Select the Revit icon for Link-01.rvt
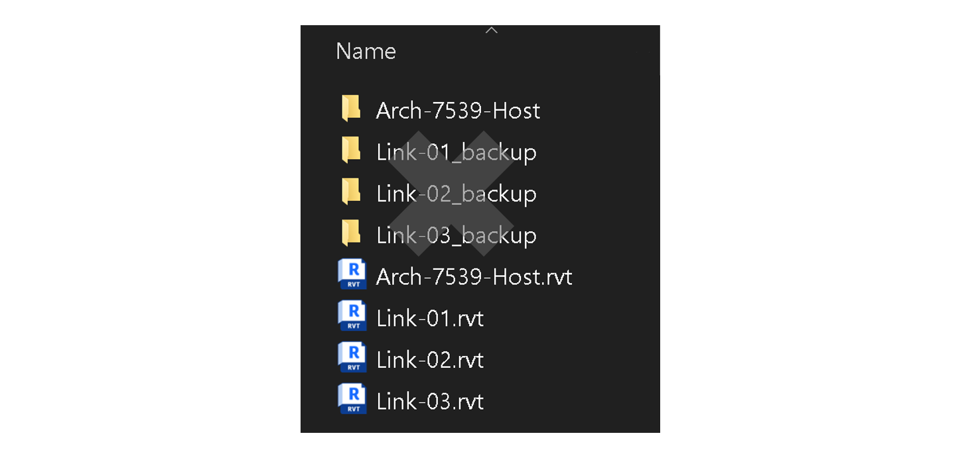The height and width of the screenshot is (464, 980). tap(352, 316)
